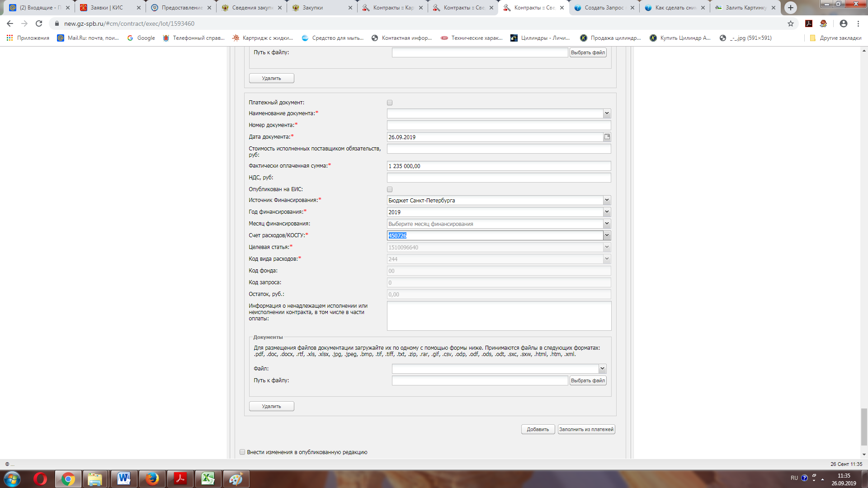Expand the Год финансирования dropdown
Screen dimensions: 868x488
pos(607,212)
